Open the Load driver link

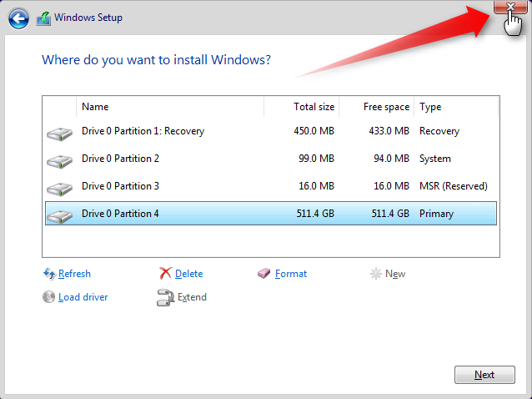[83, 297]
